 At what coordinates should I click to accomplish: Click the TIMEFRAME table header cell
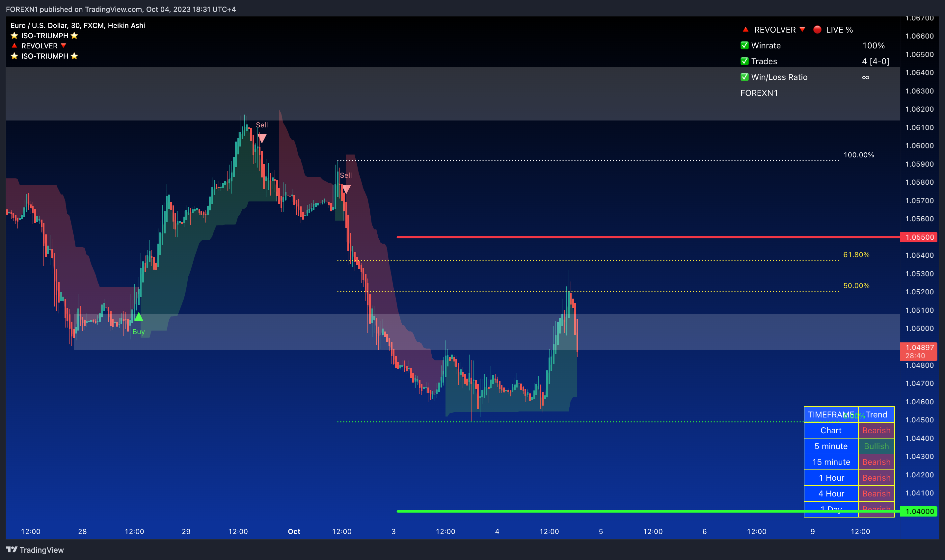[x=831, y=414]
